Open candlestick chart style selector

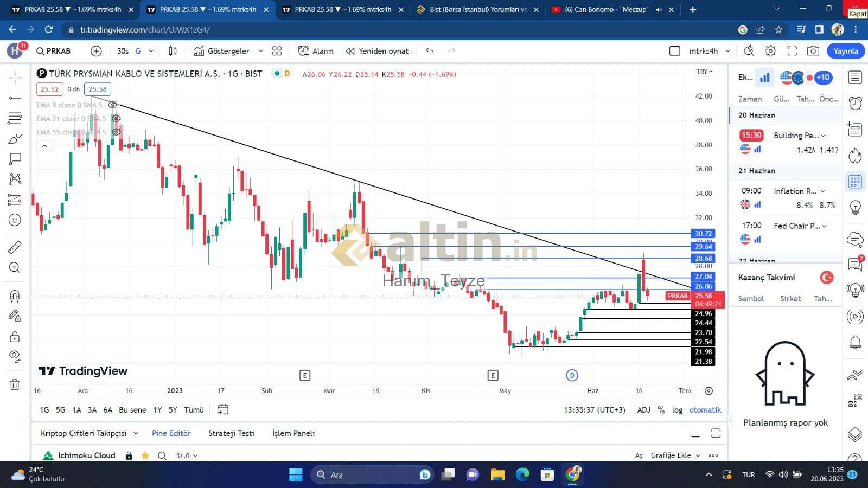pos(173,51)
